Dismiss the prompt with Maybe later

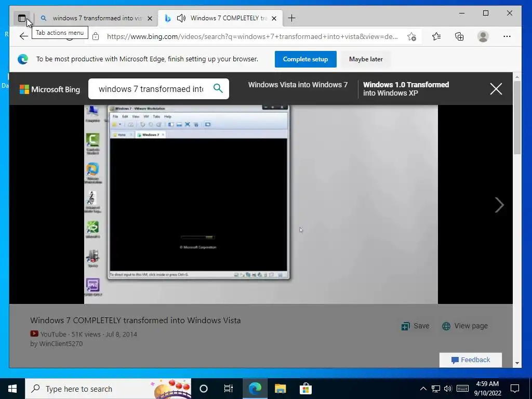point(366,59)
